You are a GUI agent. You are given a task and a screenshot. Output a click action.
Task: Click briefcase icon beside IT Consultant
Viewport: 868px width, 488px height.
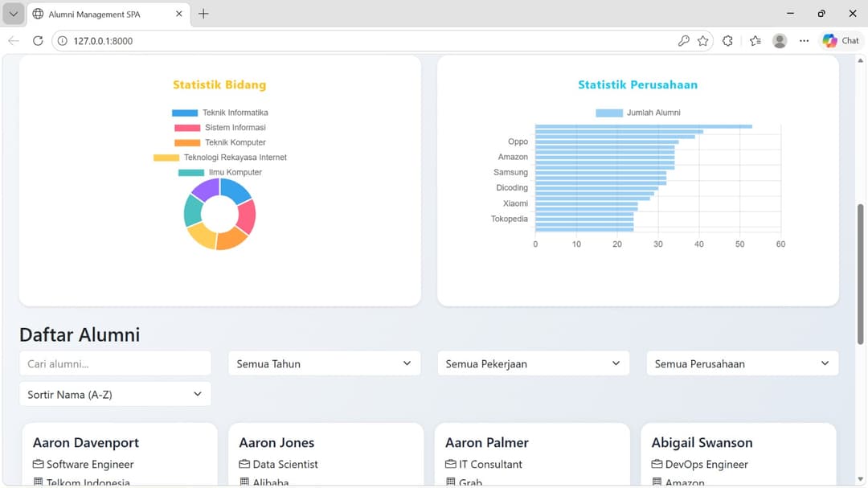pyautogui.click(x=451, y=464)
